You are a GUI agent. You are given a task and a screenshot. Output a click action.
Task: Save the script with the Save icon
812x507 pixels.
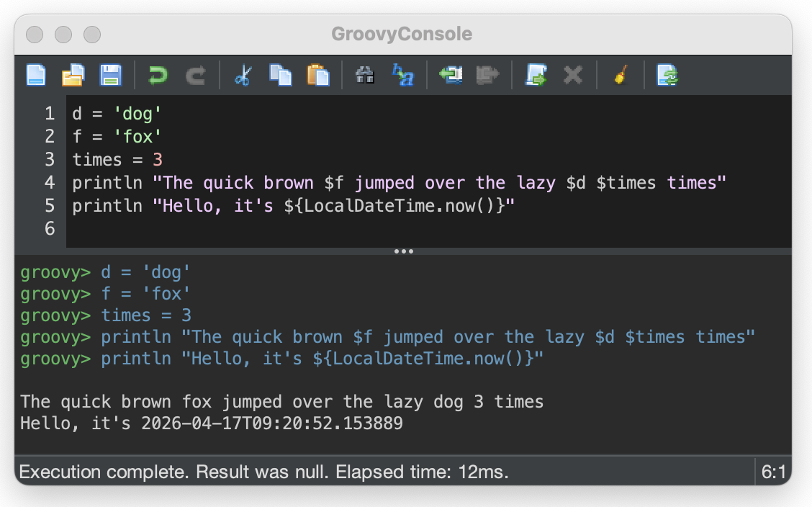click(110, 75)
